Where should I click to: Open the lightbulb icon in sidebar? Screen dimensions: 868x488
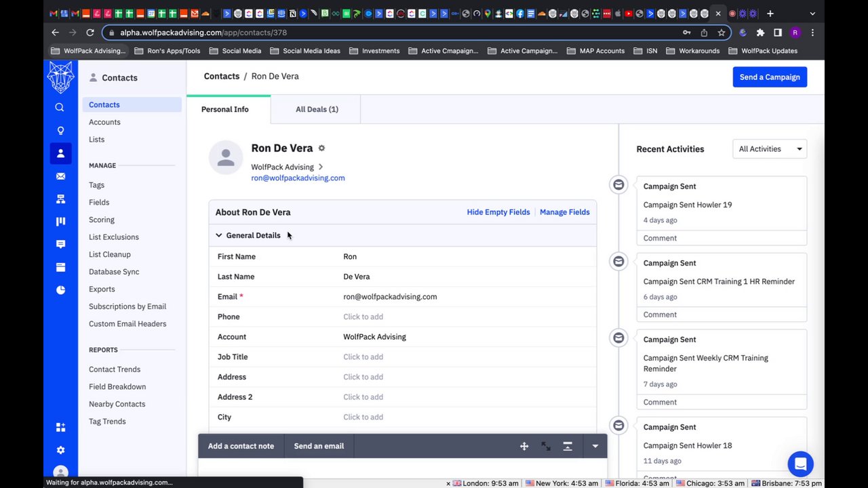click(x=60, y=131)
